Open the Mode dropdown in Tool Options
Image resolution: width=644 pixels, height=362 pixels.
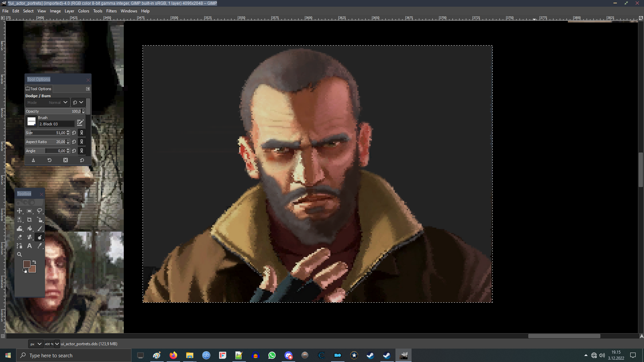(x=47, y=103)
